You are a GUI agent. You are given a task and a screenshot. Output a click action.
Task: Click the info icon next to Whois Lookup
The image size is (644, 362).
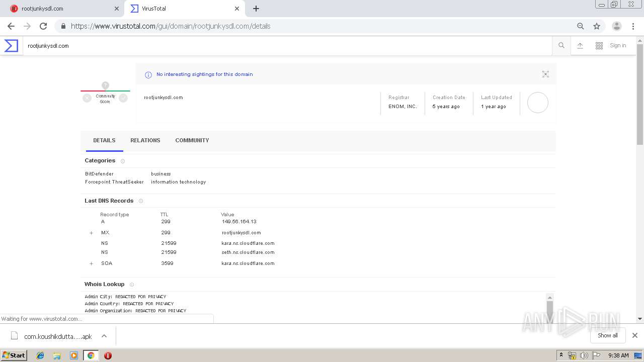132,285
